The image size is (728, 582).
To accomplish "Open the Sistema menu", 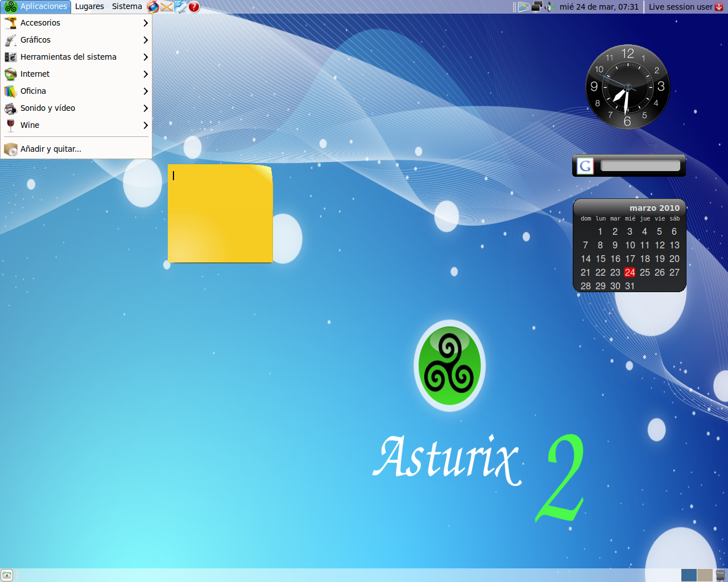I will [x=126, y=6].
